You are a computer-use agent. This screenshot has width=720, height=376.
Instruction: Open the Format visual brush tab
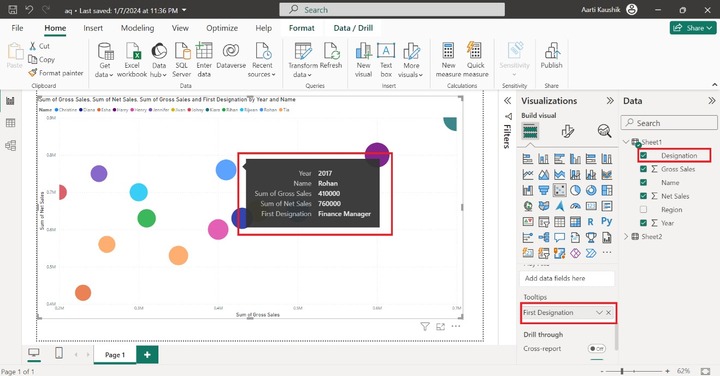click(x=568, y=131)
